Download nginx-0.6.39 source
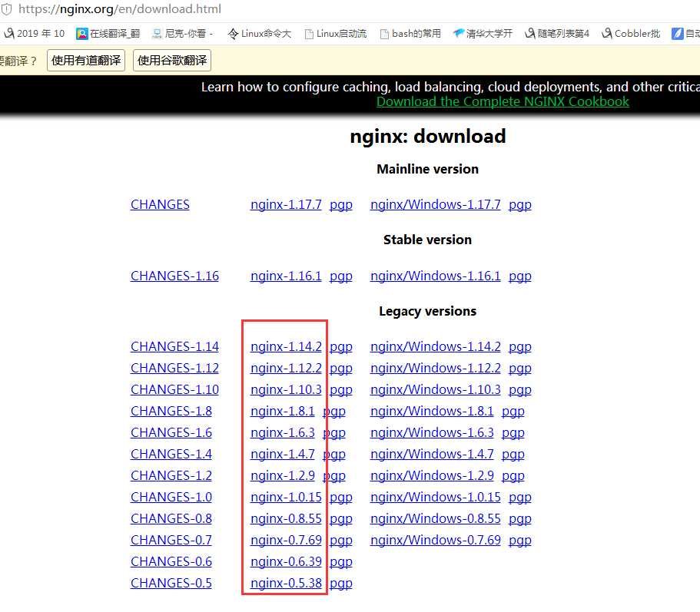The height and width of the screenshot is (612, 700). pyautogui.click(x=286, y=561)
